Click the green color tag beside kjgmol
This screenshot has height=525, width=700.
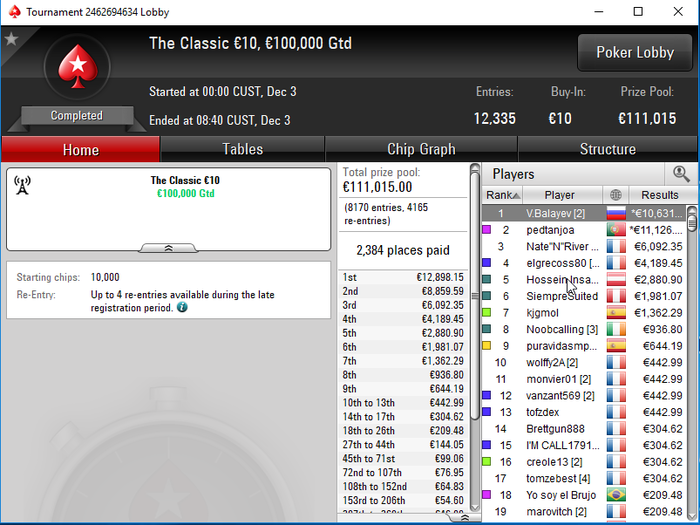pos(487,312)
